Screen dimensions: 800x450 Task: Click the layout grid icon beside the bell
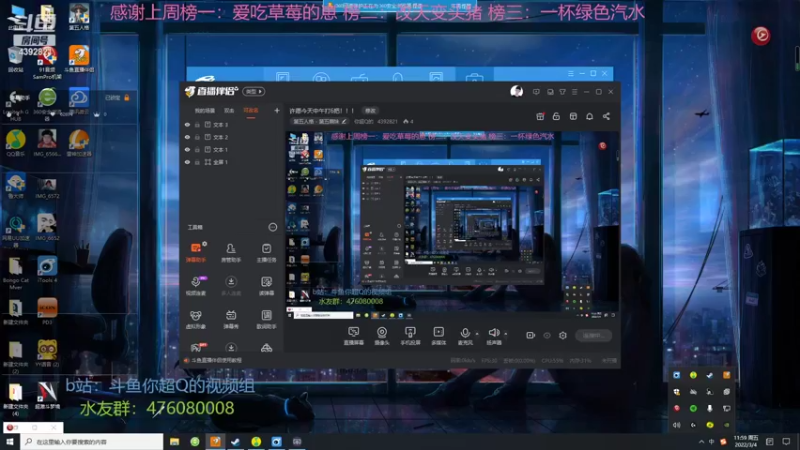[x=573, y=116]
